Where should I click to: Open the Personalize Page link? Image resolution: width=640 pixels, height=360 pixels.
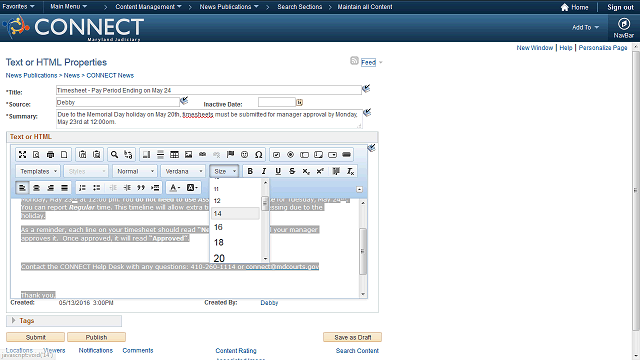603,48
